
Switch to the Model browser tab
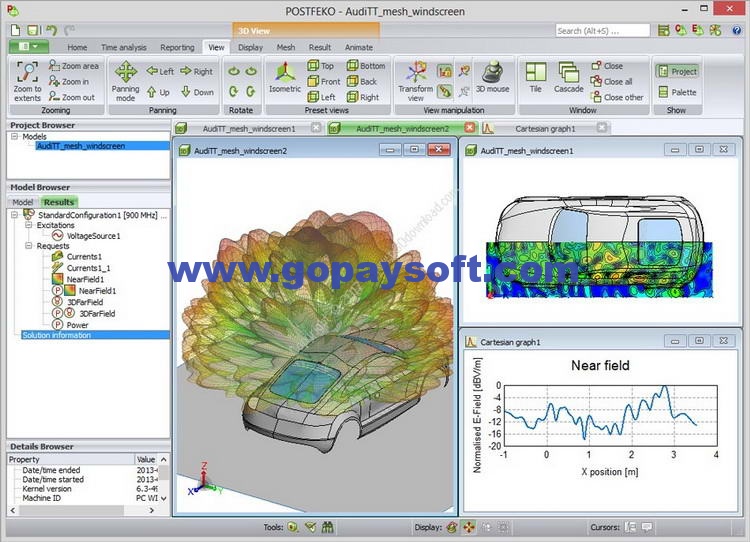point(22,202)
